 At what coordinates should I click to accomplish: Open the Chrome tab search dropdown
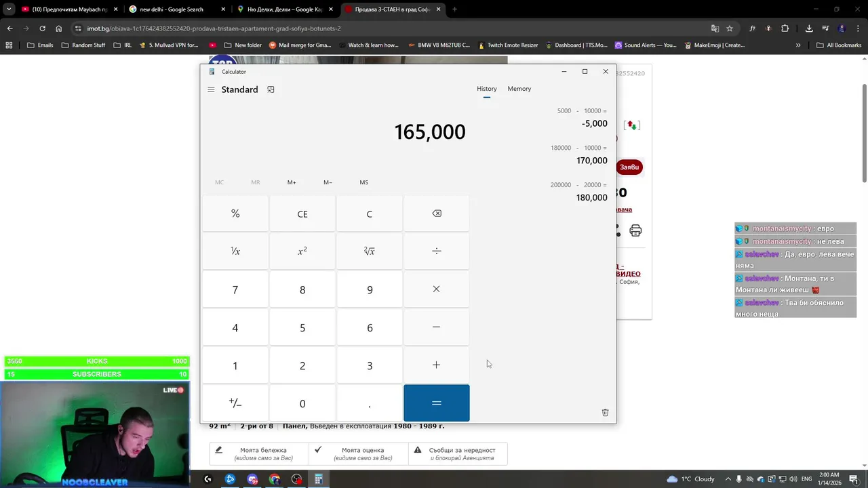(x=9, y=9)
